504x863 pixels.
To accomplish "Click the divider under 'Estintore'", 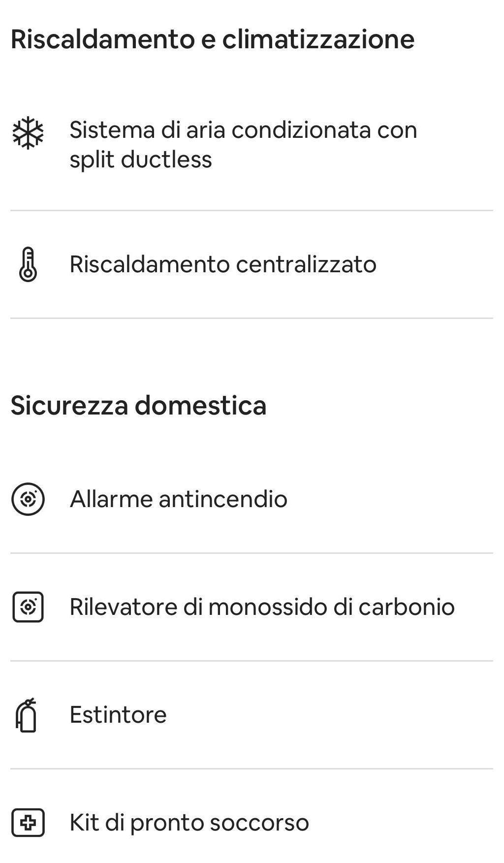I will (252, 769).
